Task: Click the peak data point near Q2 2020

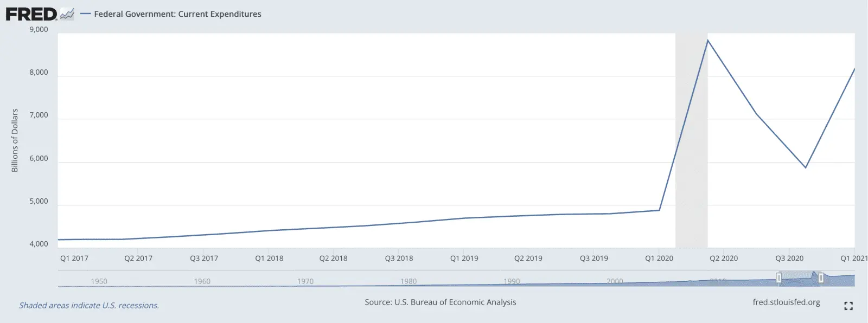Action: pyautogui.click(x=707, y=40)
